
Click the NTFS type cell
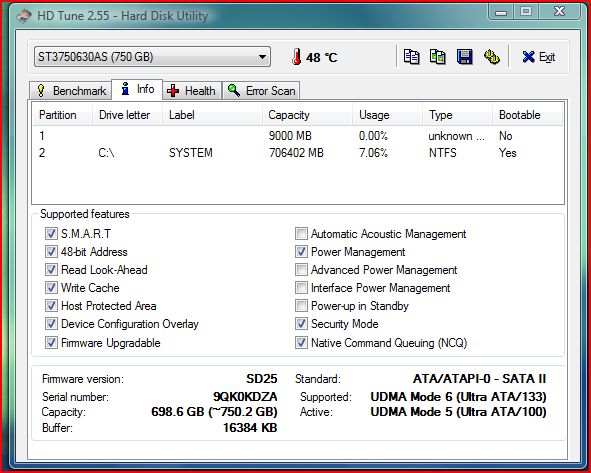tap(442, 153)
